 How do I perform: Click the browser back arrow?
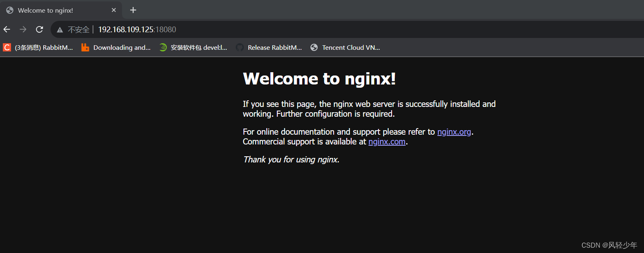[7, 29]
